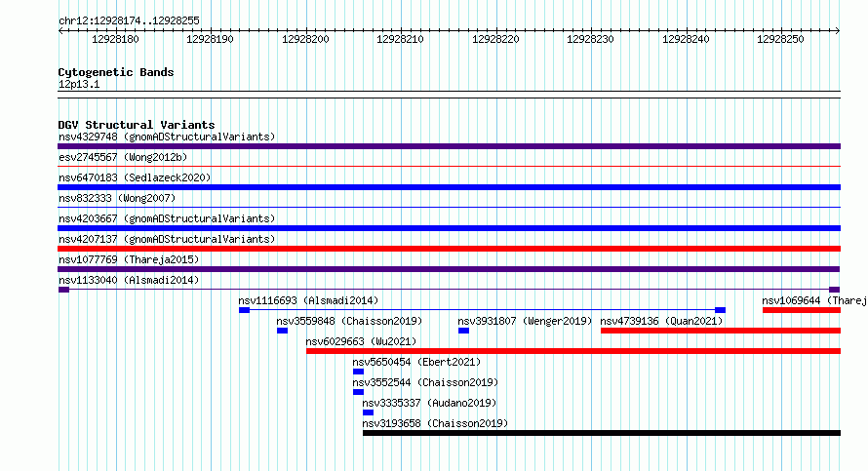
Task: Open variant nsv3552544 (Chaisson2019) label
Action: (425, 382)
